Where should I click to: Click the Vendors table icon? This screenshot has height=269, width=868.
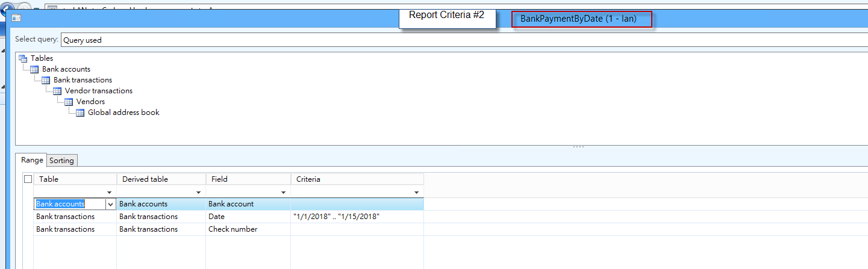(69, 102)
